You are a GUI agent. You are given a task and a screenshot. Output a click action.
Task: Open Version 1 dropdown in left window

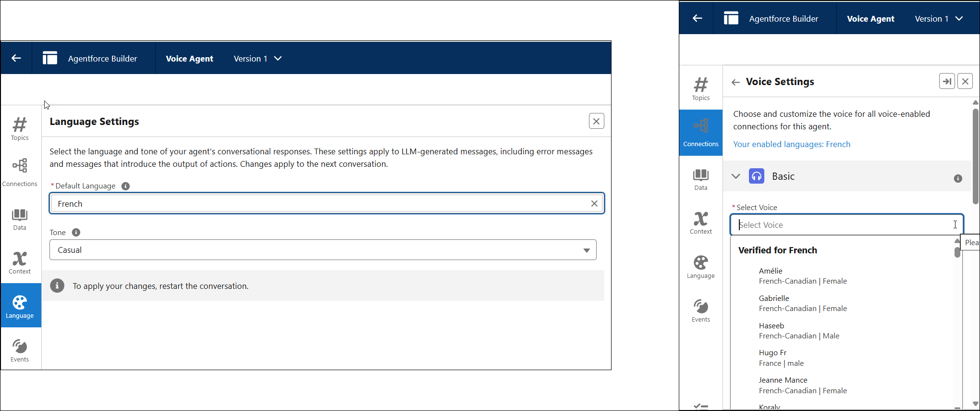pos(257,58)
